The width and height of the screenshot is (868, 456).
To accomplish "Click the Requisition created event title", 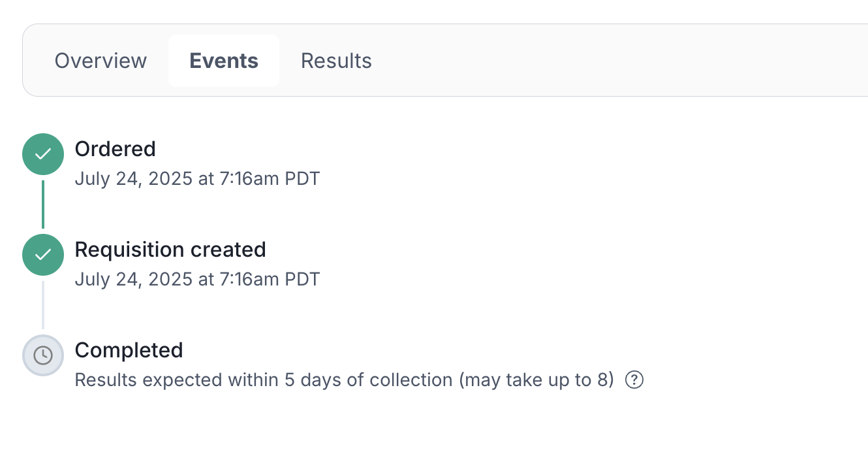I will (x=170, y=250).
